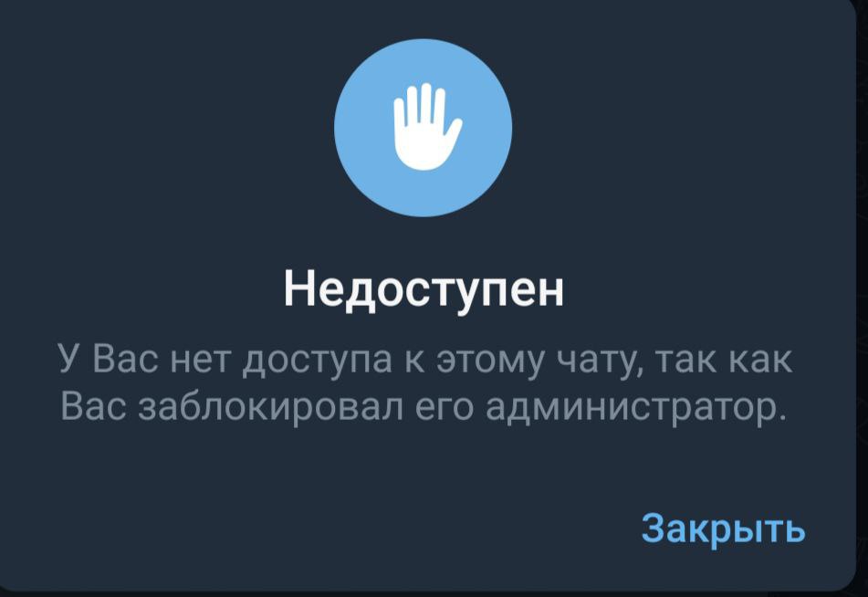Screen dimensions: 868x597
Task: Click the word заблокировал in the message
Action: (x=271, y=407)
